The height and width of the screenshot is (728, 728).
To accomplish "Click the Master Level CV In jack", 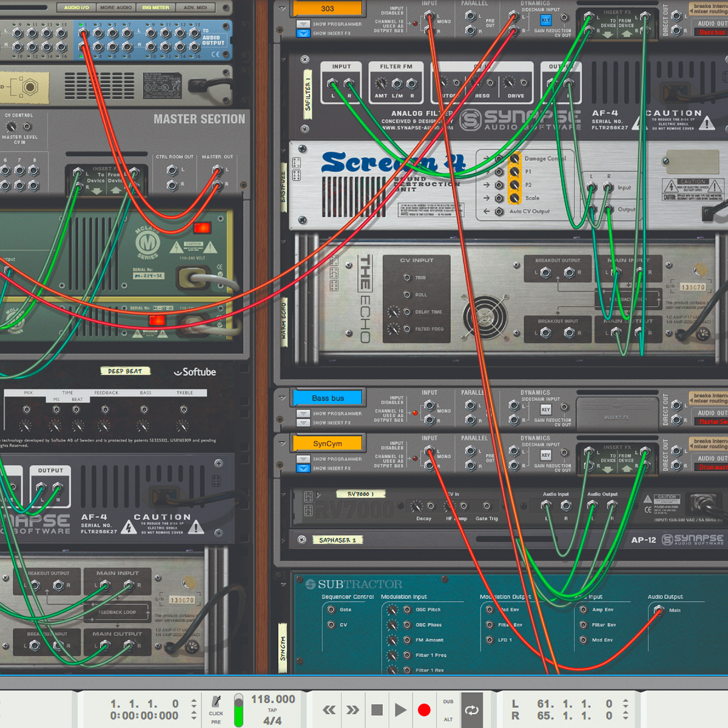I will 27,126.
